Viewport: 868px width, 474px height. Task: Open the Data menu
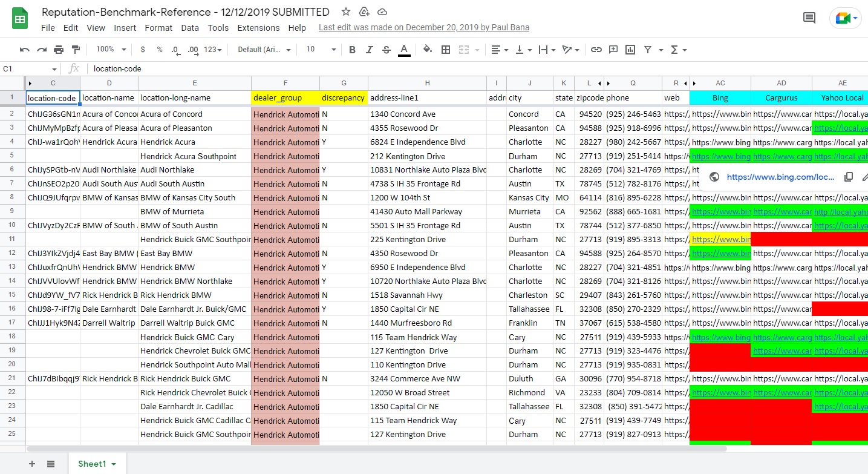190,28
